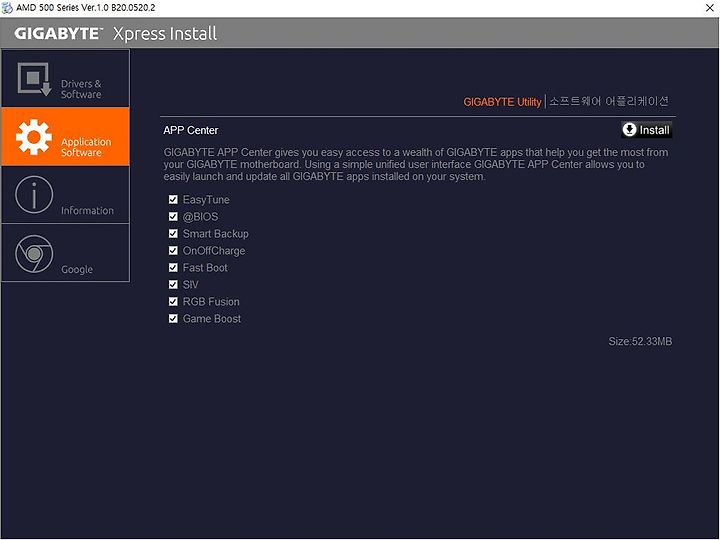This screenshot has width=720, height=540.
Task: Disable the RGB Fusion checkbox
Action: 173,301
